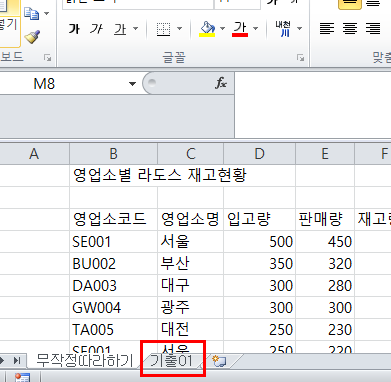Select cell with value 230
391x382 pixels.
[x=325, y=329]
